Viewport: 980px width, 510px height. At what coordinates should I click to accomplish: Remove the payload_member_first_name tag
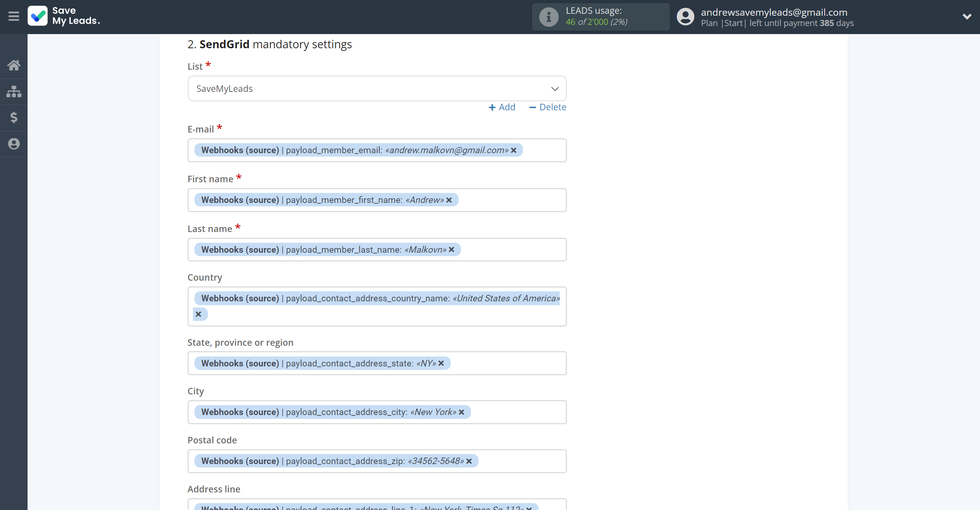[x=449, y=200]
